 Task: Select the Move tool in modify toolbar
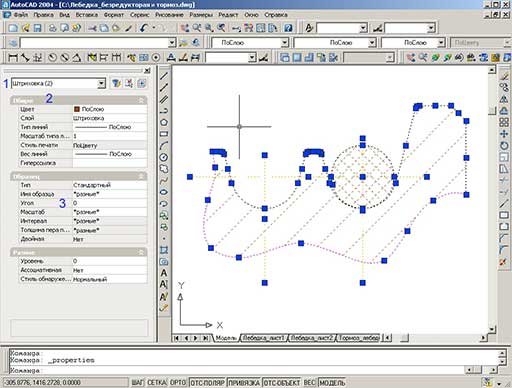pos(504,134)
